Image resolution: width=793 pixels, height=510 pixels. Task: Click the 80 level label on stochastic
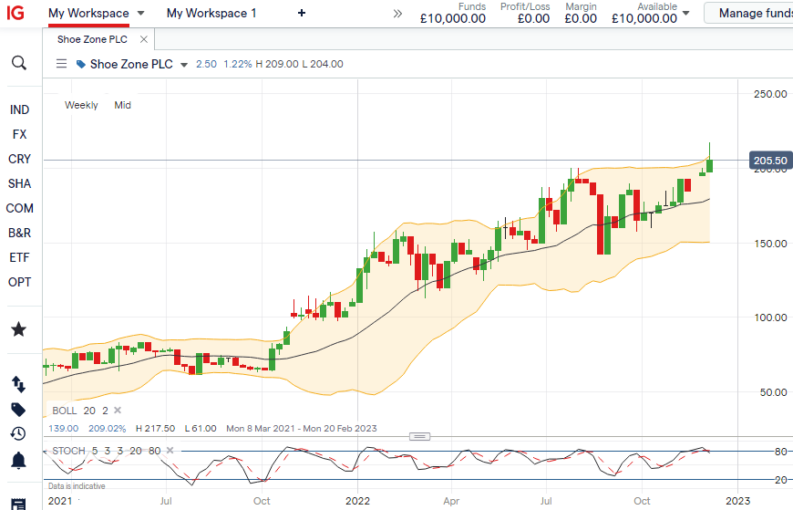pos(780,451)
